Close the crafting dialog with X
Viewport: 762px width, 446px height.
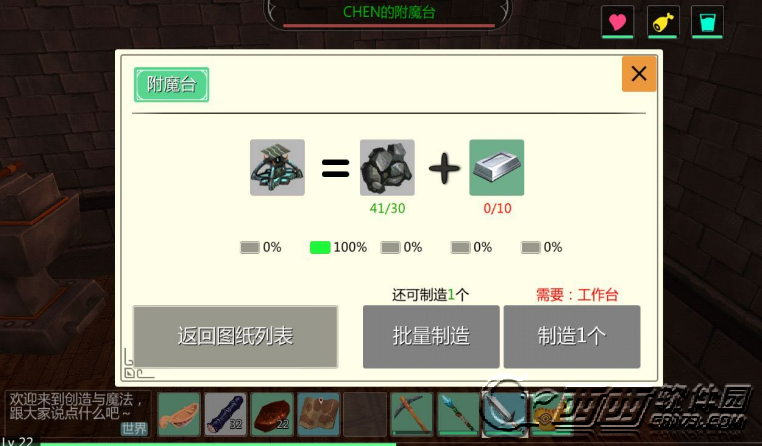639,74
